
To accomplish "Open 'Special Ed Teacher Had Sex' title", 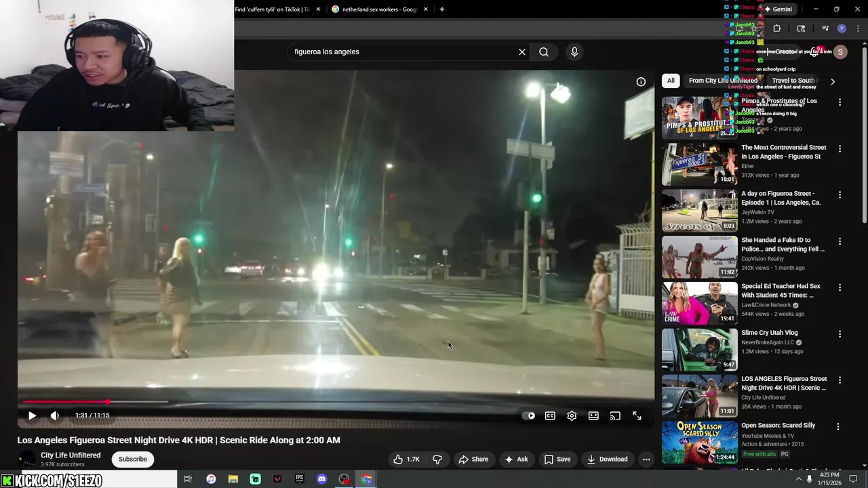I will (781, 291).
